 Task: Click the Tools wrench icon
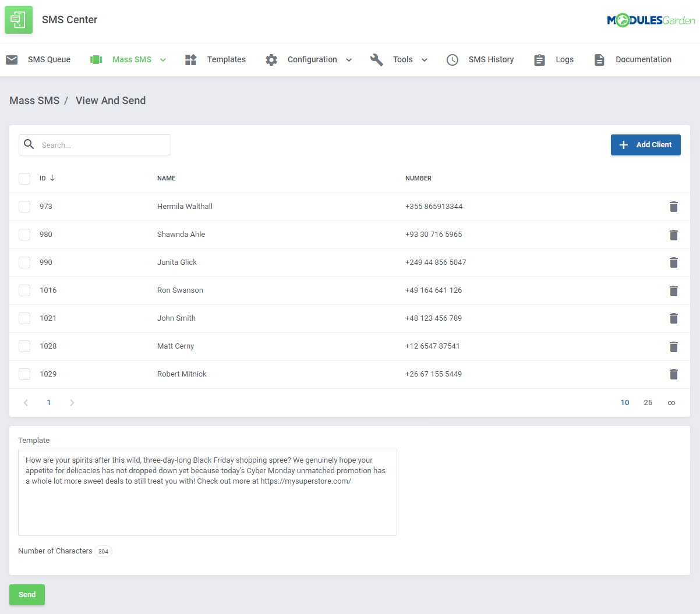tap(376, 59)
